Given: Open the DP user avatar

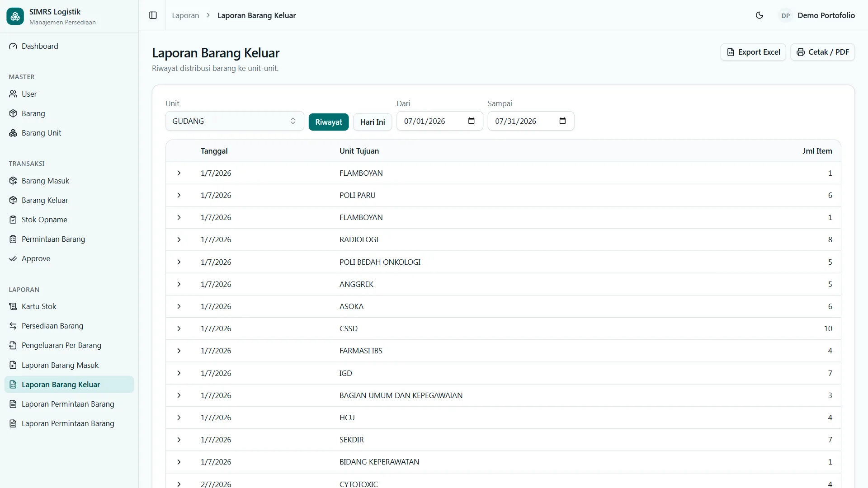Looking at the screenshot, I should click(786, 15).
